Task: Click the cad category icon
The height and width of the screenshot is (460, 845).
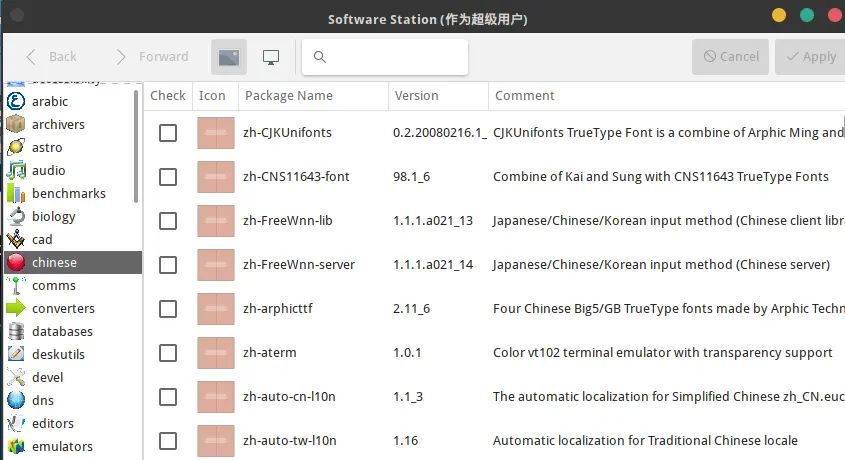Action: (x=15, y=239)
